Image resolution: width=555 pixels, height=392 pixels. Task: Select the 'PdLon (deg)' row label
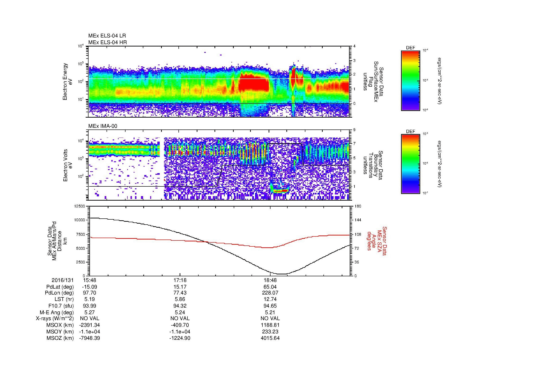60,293
